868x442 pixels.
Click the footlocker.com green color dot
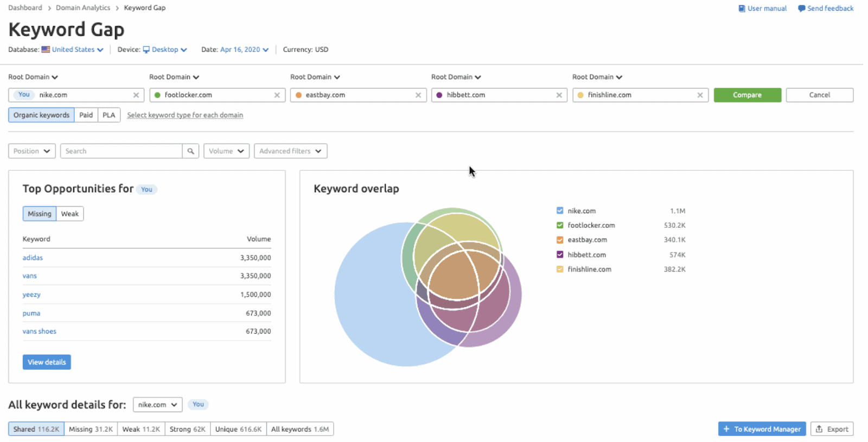pyautogui.click(x=157, y=95)
